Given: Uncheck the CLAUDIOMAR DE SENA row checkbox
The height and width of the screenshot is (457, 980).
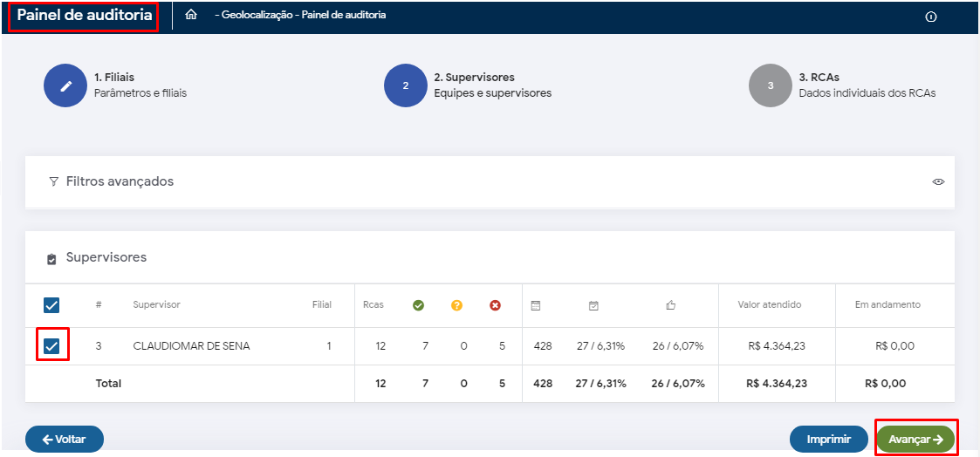Looking at the screenshot, I should click(51, 346).
